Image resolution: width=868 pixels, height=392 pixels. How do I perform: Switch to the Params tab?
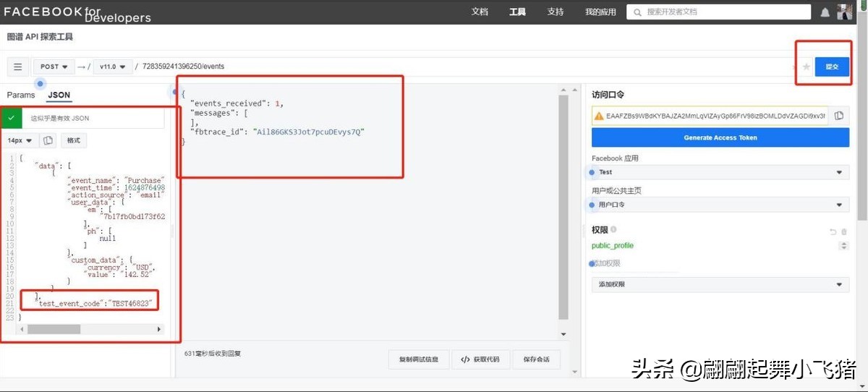pos(21,95)
